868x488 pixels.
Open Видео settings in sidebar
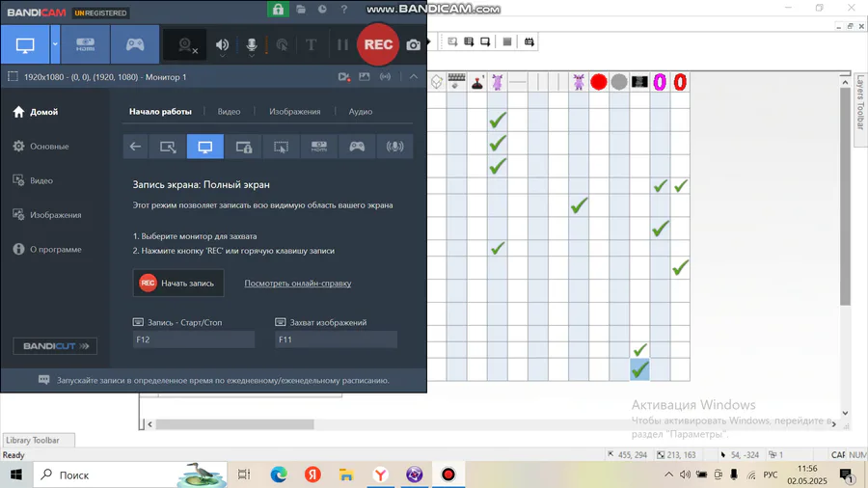pyautogui.click(x=33, y=180)
